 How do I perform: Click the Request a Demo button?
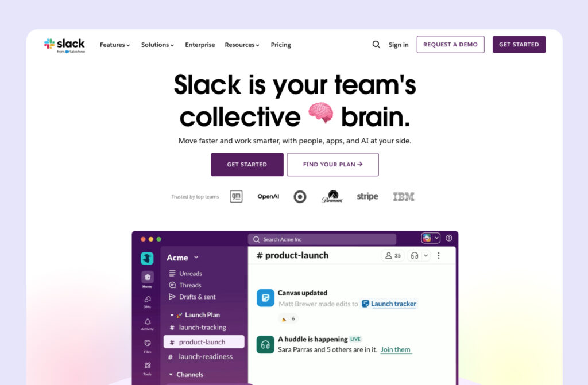(x=450, y=45)
